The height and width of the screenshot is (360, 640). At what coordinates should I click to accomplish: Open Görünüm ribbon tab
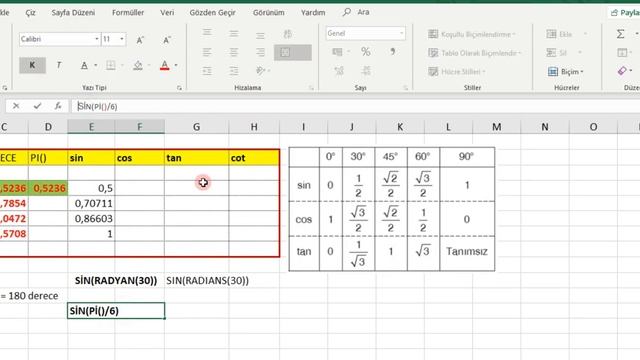coord(269,13)
